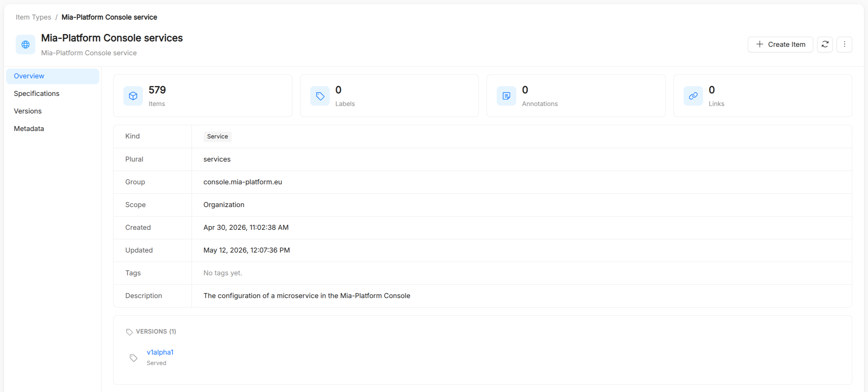This screenshot has height=392, width=868.
Task: Click the Labels card label
Action: tap(345, 104)
